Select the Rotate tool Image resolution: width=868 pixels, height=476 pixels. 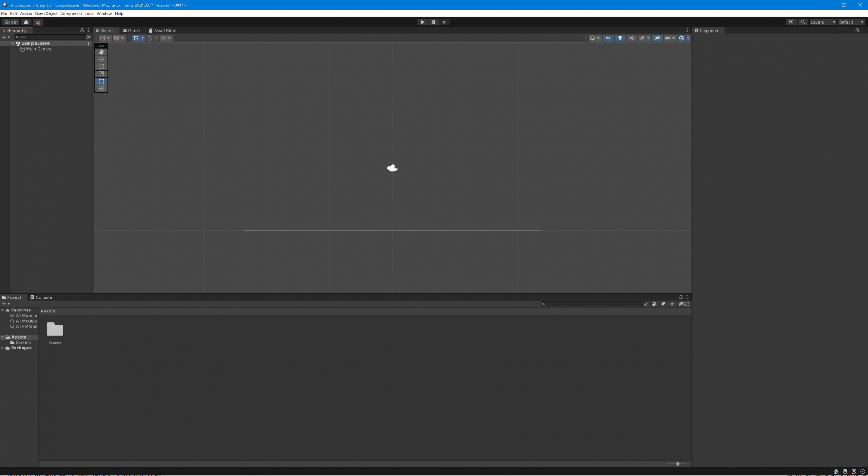pyautogui.click(x=101, y=66)
